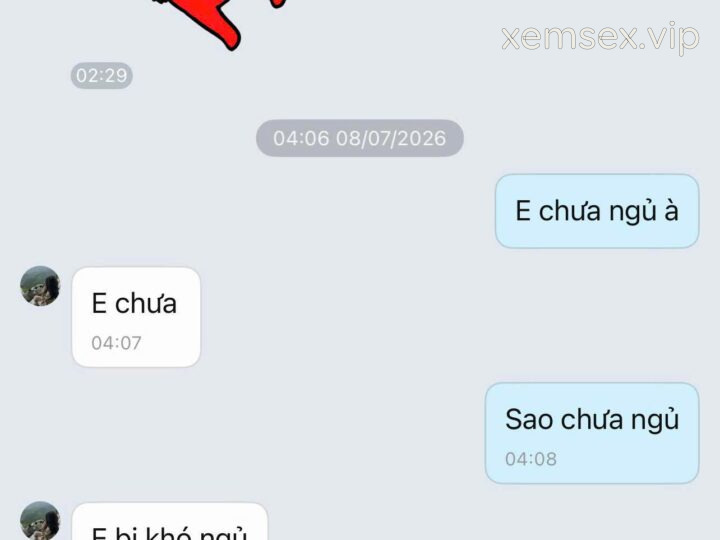Select the 02:29 timestamp under the sticker
This screenshot has height=540, width=720.
(x=101, y=75)
